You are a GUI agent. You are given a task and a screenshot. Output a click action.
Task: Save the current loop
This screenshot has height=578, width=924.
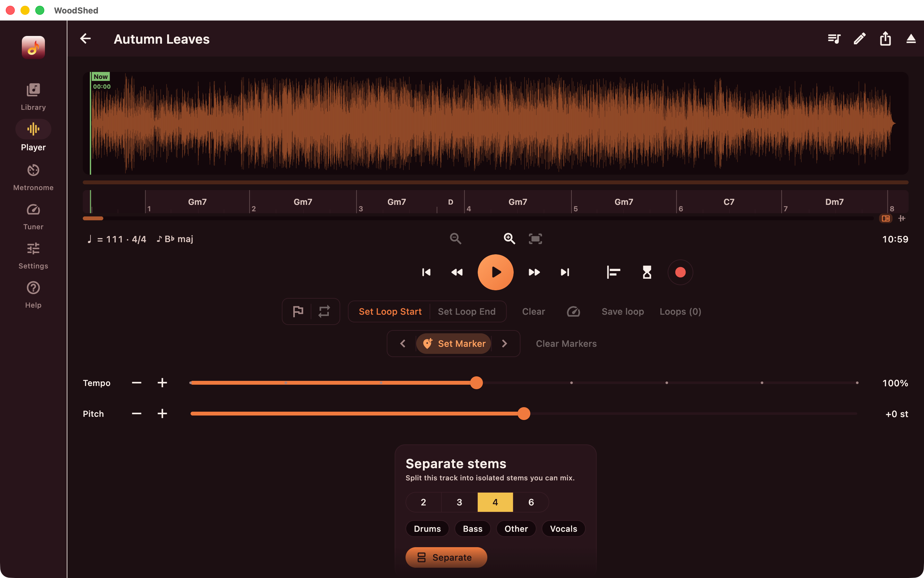pos(623,311)
